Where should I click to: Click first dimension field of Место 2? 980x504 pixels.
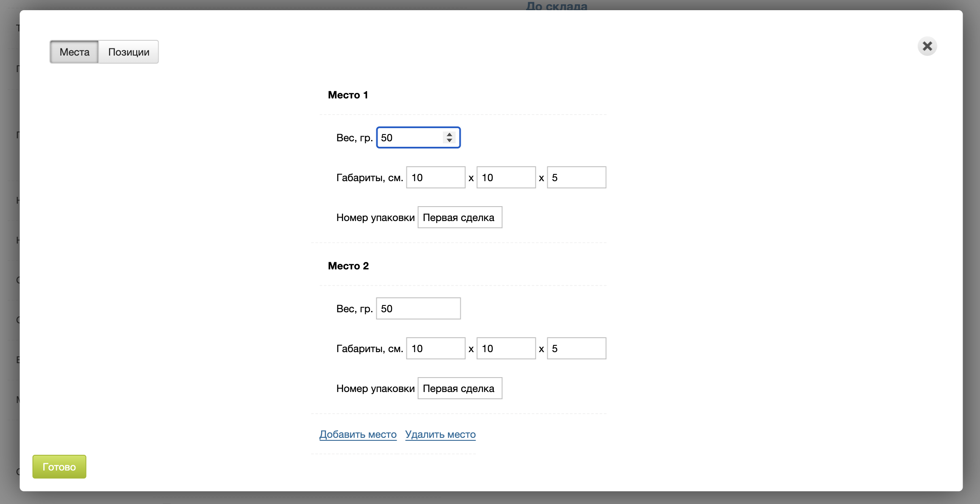point(435,348)
